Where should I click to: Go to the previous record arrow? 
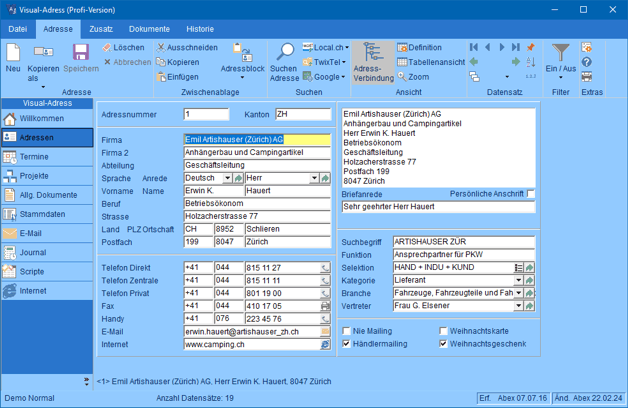coord(488,47)
